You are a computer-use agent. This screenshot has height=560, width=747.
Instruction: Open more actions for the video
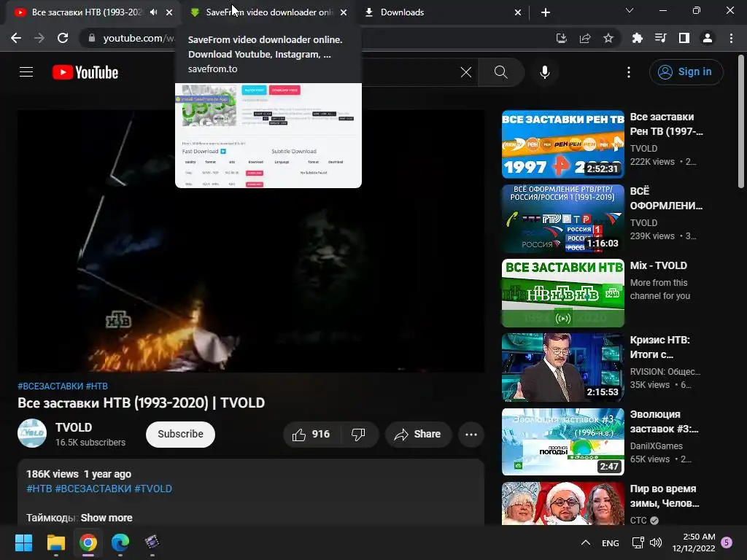tap(471, 435)
